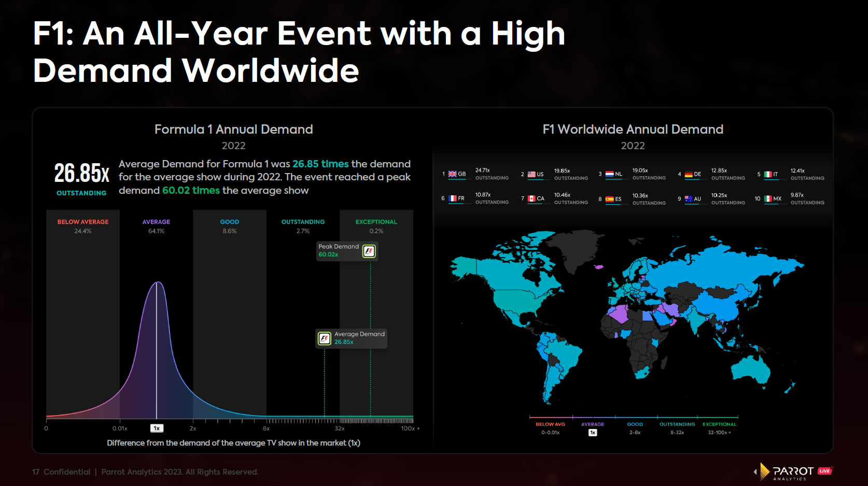Click the Great Britain flag icon
The height and width of the screenshot is (486, 868).
(452, 174)
